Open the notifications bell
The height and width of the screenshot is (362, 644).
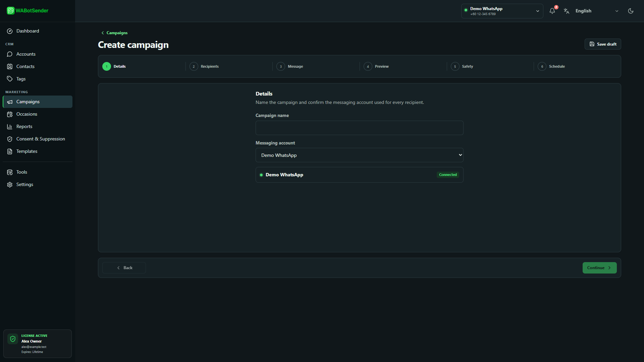pyautogui.click(x=552, y=11)
